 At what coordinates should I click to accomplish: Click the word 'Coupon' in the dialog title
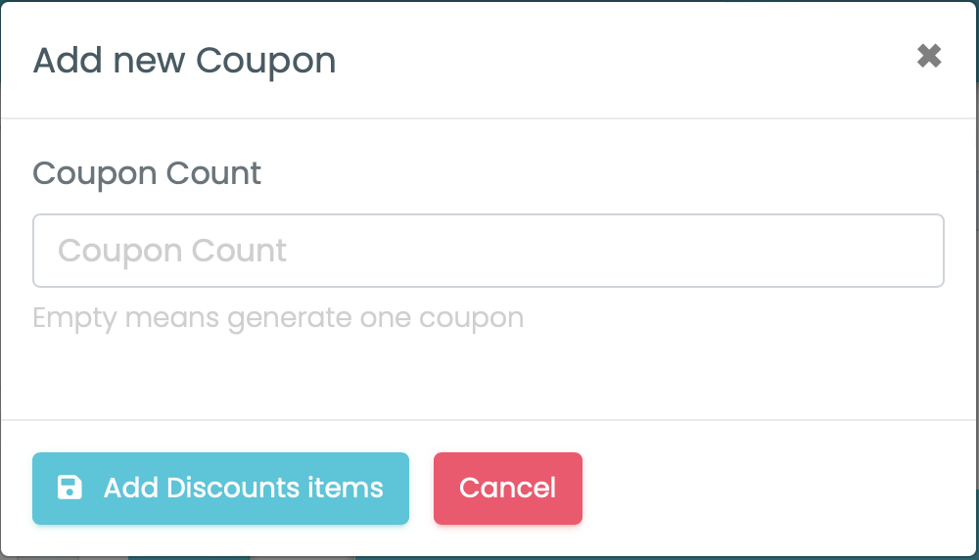[265, 61]
